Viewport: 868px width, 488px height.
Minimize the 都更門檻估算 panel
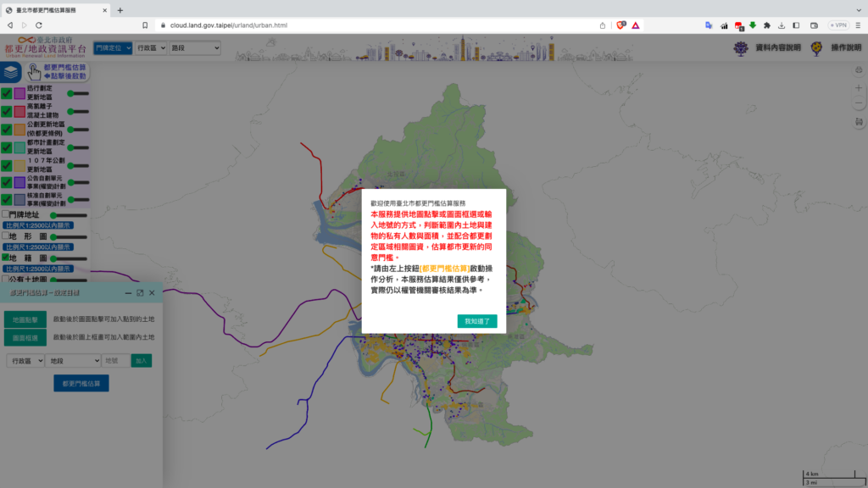point(129,292)
